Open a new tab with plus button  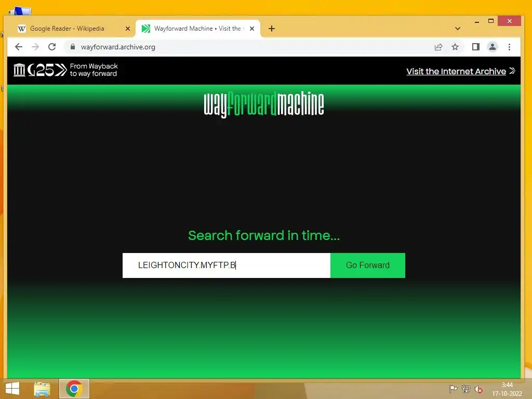coord(271,29)
